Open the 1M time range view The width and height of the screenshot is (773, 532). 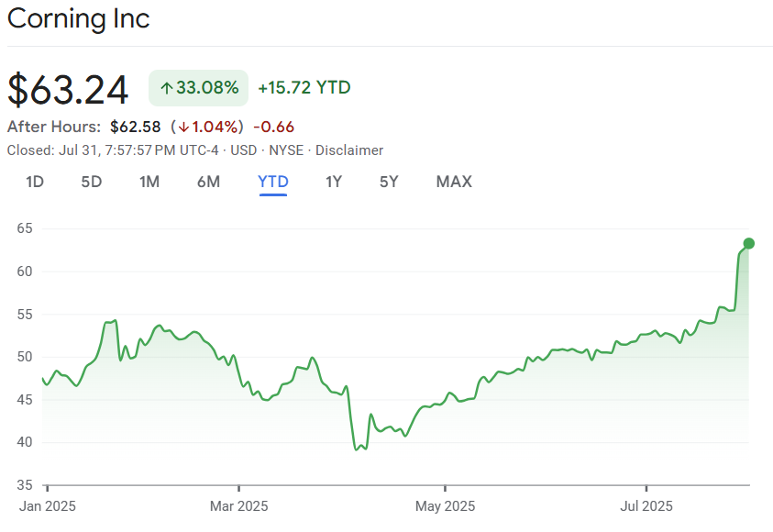pos(149,182)
